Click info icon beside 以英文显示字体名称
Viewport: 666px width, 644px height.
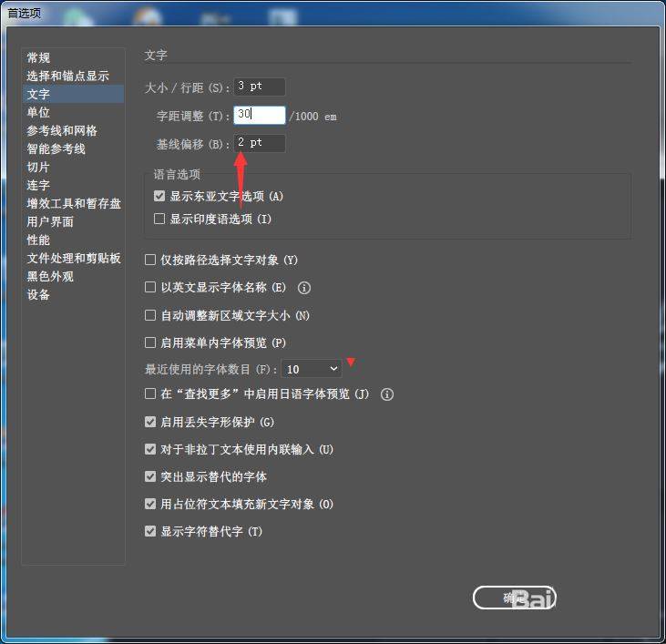coord(304,288)
